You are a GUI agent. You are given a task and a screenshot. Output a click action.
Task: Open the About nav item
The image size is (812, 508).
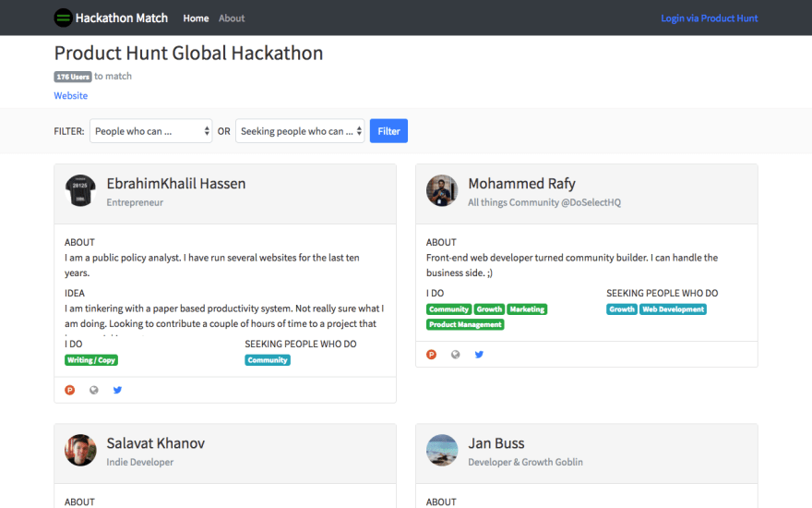coord(232,18)
